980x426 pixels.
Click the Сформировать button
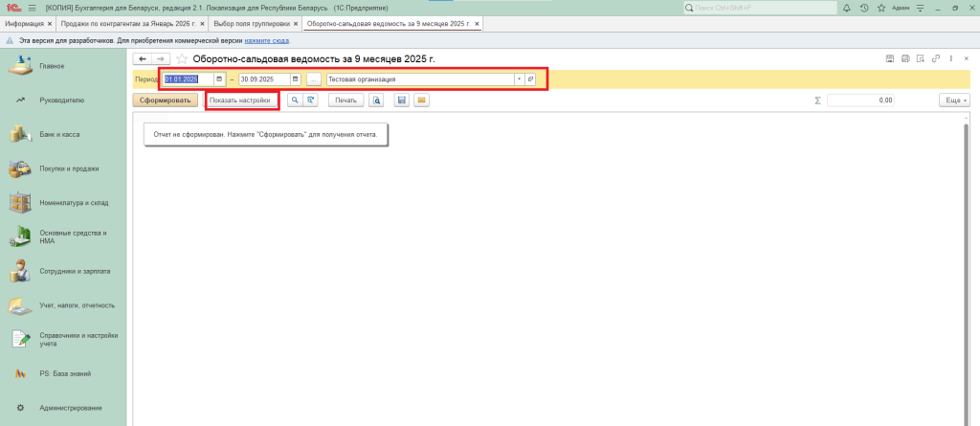pos(167,100)
